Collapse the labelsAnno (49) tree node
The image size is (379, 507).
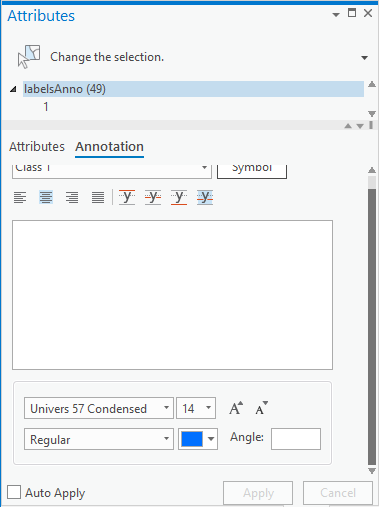point(13,89)
